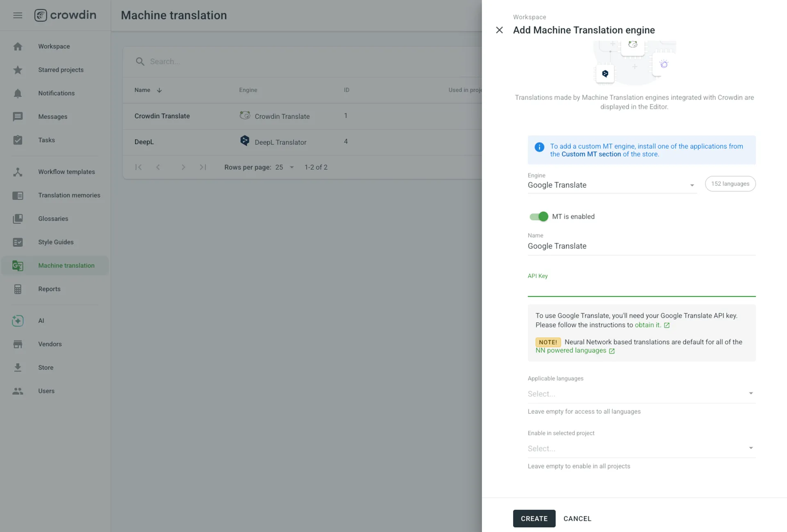Image resolution: width=787 pixels, height=532 pixels.
Task: Open the Rows per page dropdown
Action: point(285,167)
